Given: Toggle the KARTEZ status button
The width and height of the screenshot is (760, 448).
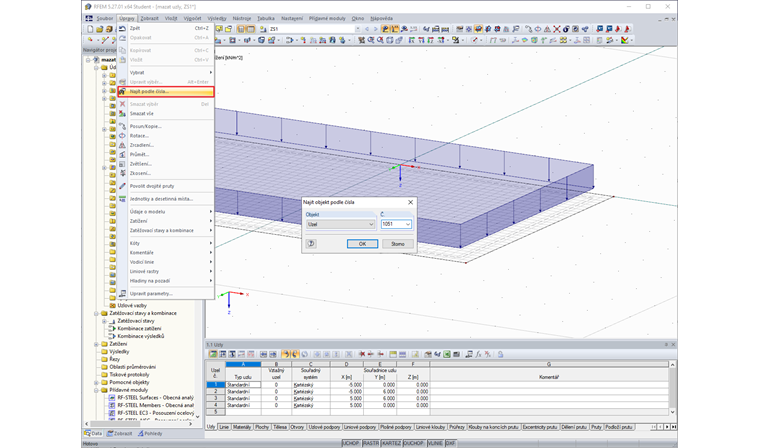Looking at the screenshot, I should 391,443.
